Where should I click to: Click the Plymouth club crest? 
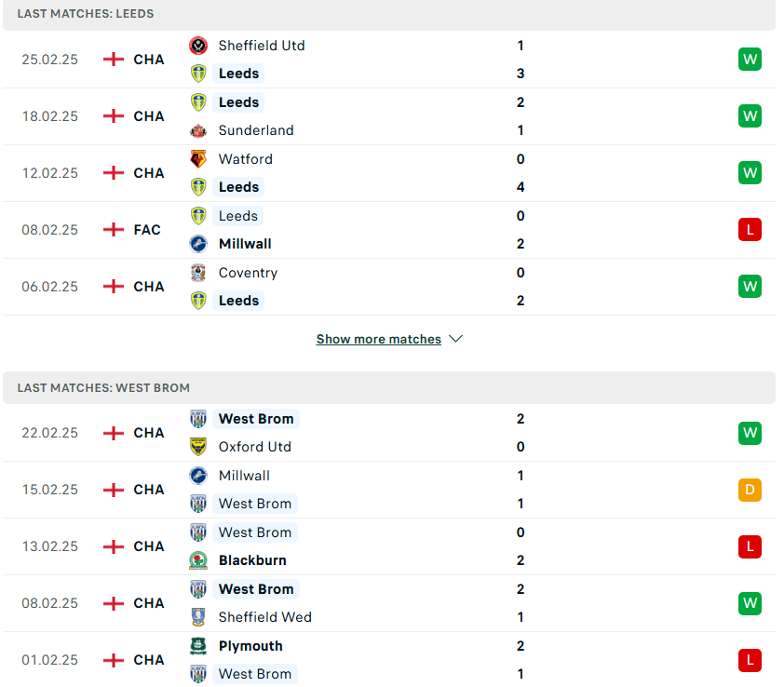click(198, 645)
